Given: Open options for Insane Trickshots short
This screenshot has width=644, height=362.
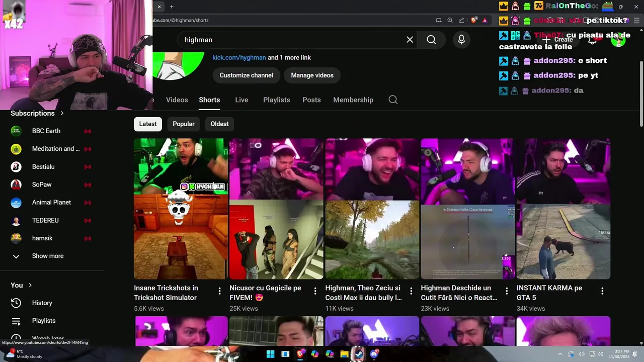Looking at the screenshot, I should tap(219, 291).
